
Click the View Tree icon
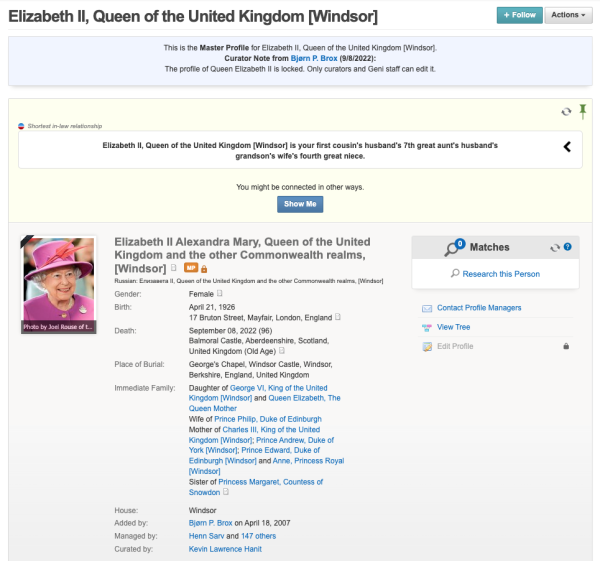427,328
